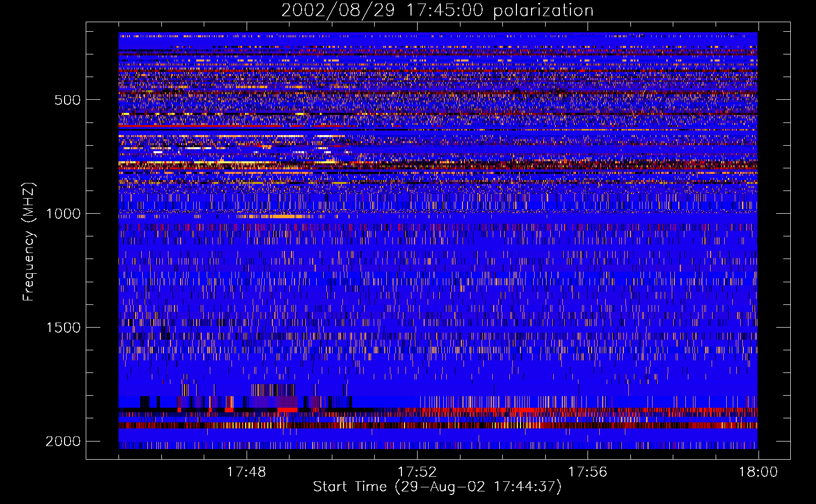Click the 17:52 time tick label
The width and height of the screenshot is (816, 504).
pos(417,472)
